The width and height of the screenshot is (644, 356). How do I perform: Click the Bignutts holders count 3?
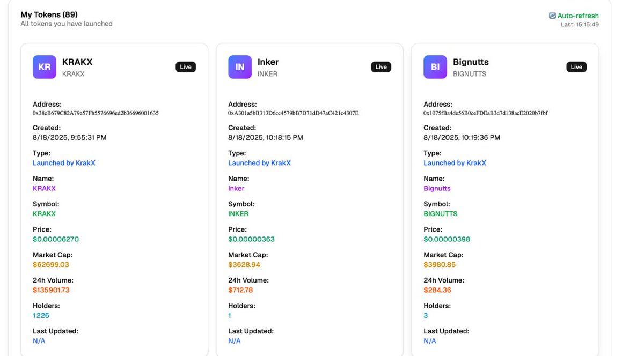[x=426, y=316]
